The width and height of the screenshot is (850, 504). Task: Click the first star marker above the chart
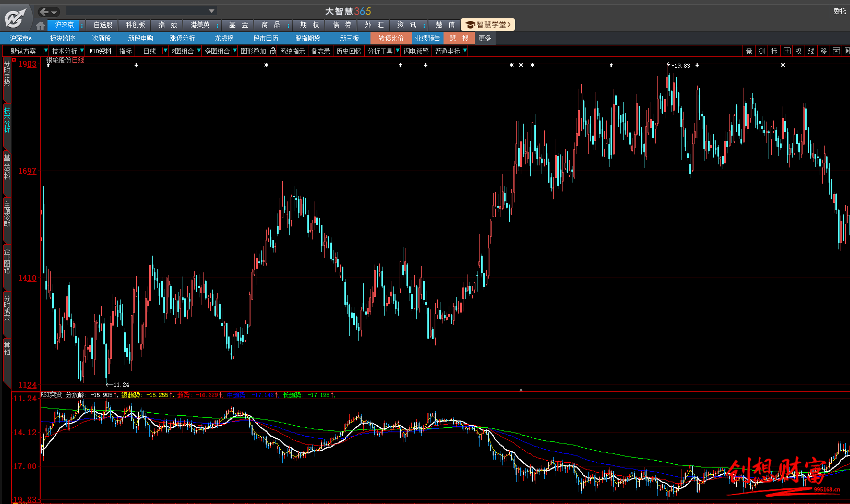click(266, 65)
